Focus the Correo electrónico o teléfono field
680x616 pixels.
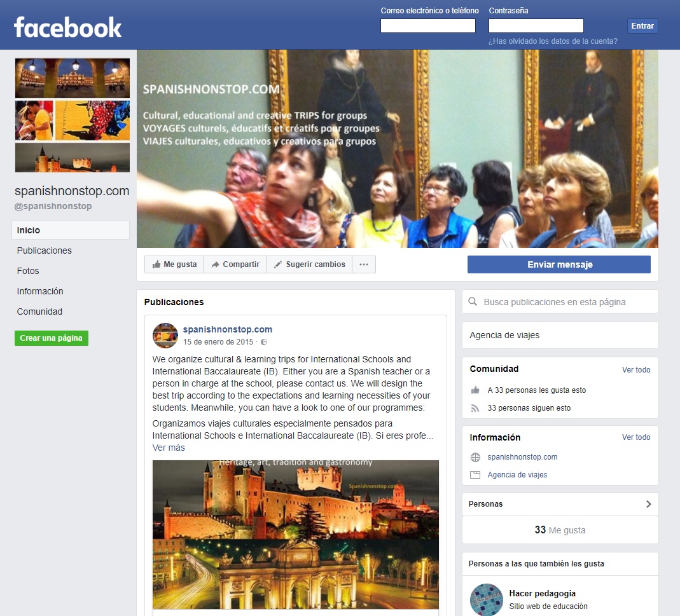427,26
